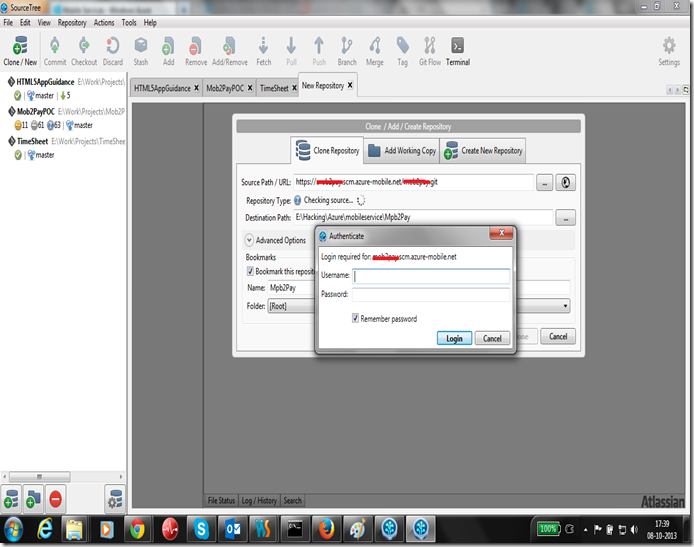Open the View menu
694x547 pixels.
(44, 23)
